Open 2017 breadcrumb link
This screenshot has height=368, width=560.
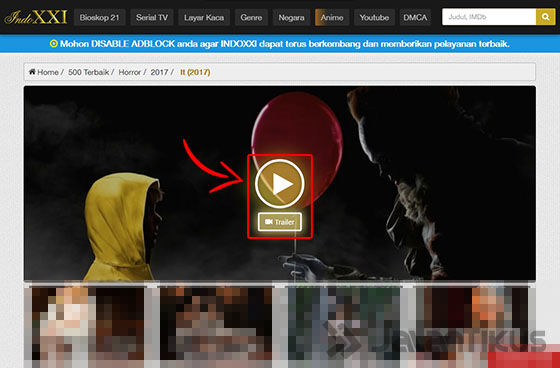click(x=159, y=72)
